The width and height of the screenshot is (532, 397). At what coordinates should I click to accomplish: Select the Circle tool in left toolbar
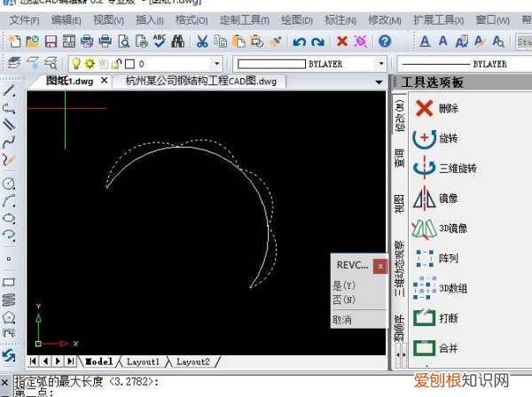point(9,183)
